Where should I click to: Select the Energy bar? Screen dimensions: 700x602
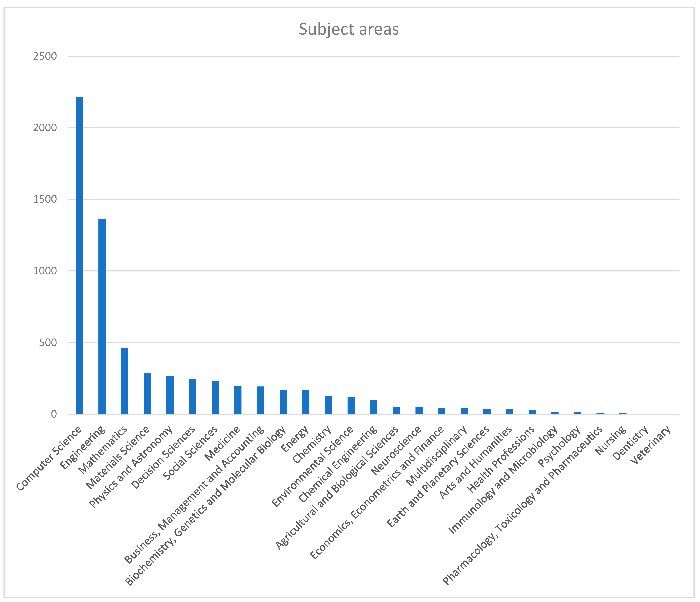[x=306, y=402]
